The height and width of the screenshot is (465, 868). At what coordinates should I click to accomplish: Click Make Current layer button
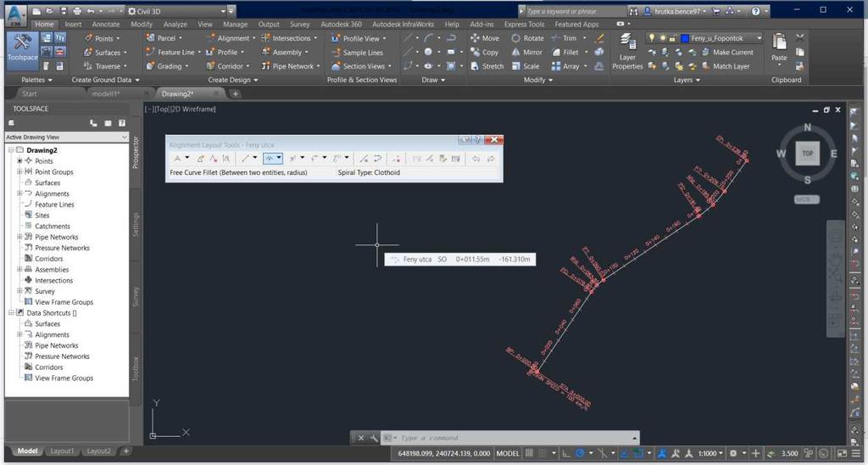727,52
